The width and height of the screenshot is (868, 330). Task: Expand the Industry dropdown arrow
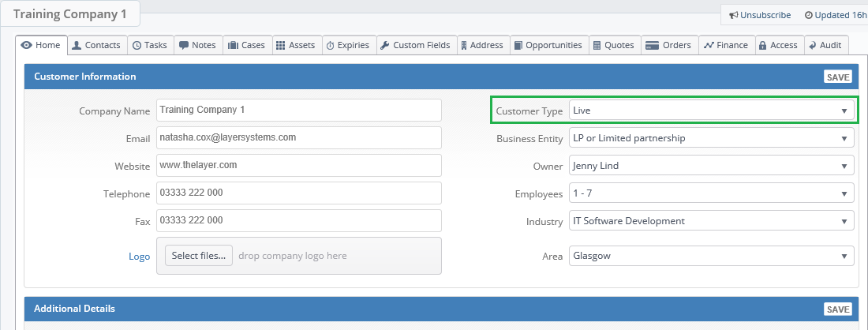(844, 222)
